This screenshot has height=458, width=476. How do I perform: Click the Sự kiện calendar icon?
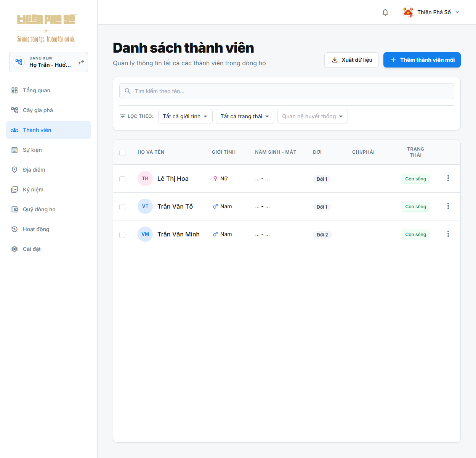(x=14, y=150)
